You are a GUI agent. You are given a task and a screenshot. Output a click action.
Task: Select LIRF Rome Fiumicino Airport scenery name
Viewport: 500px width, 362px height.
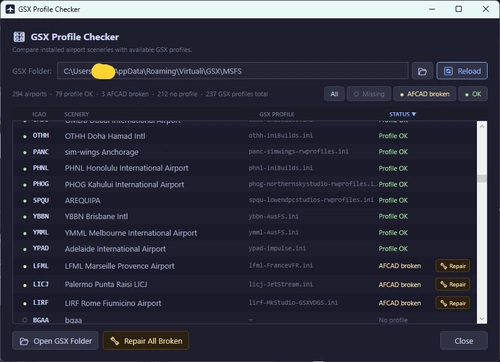pos(113,303)
